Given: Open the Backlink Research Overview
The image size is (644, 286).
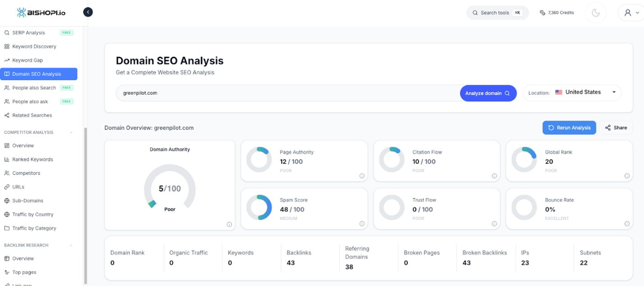Looking at the screenshot, I should point(24,258).
